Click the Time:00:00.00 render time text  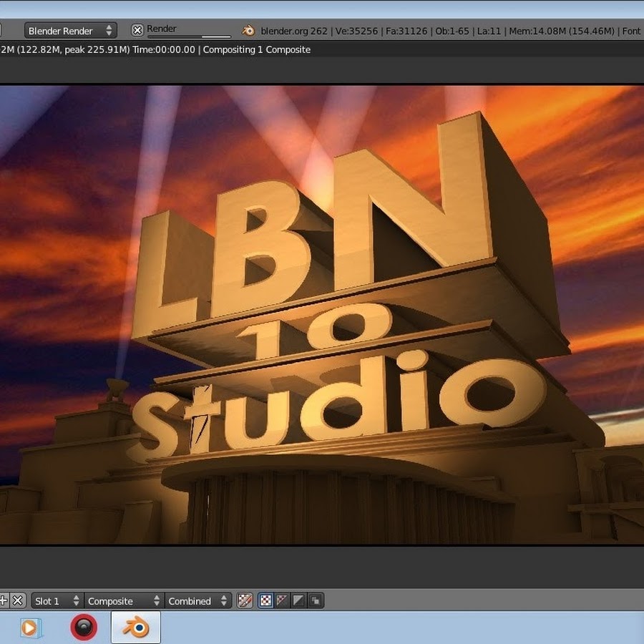pyautogui.click(x=163, y=49)
